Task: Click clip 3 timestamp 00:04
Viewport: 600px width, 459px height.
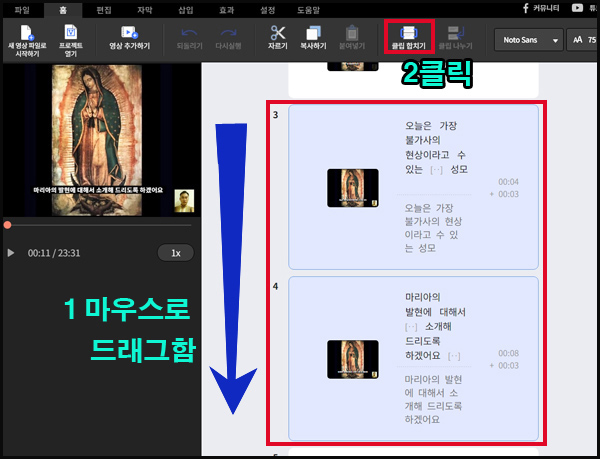Action: click(508, 182)
